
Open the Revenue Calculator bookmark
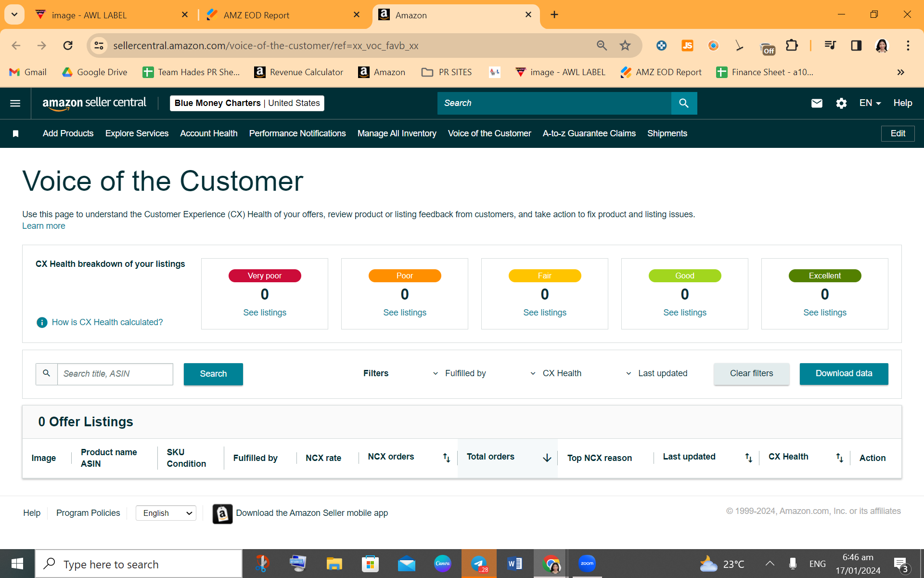[299, 72]
